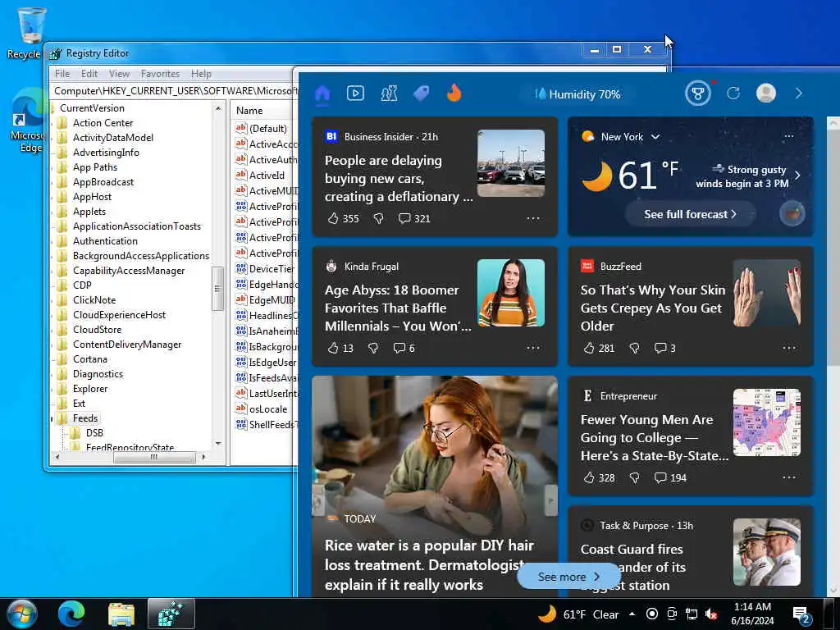Open the Watch video tab icon
The height and width of the screenshot is (630, 840).
tap(355, 94)
